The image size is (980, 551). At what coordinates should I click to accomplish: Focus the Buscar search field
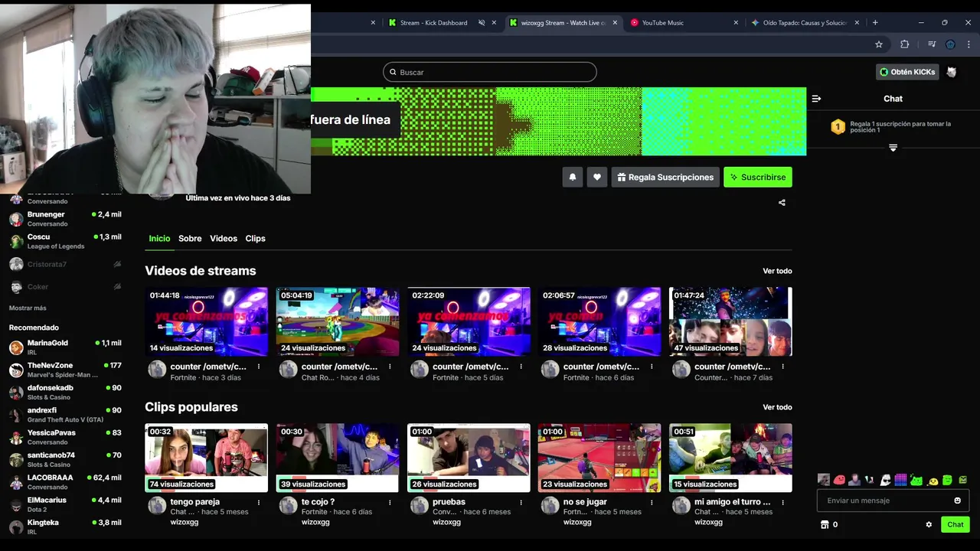point(490,72)
